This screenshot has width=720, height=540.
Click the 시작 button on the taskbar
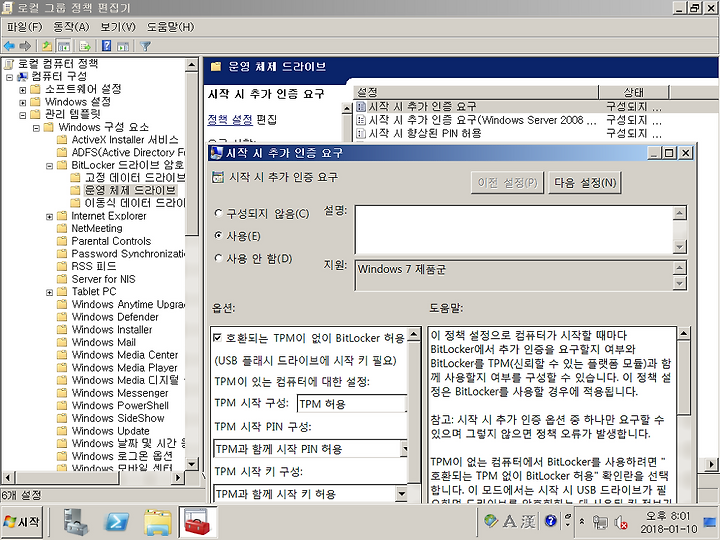click(22, 522)
